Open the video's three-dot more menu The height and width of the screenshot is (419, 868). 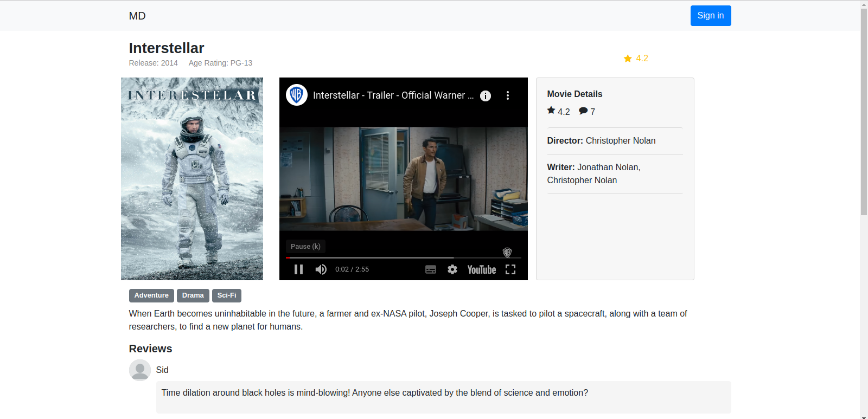point(508,95)
